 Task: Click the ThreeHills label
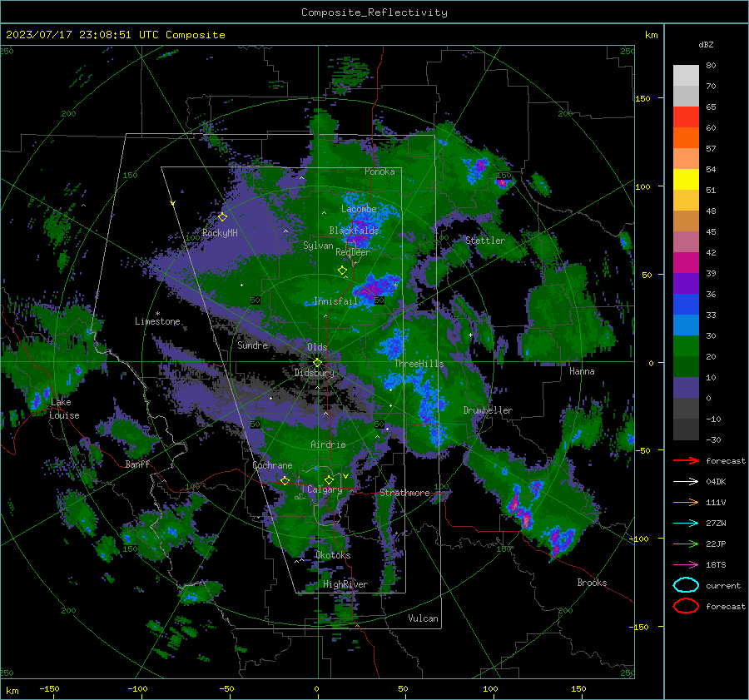(x=419, y=364)
